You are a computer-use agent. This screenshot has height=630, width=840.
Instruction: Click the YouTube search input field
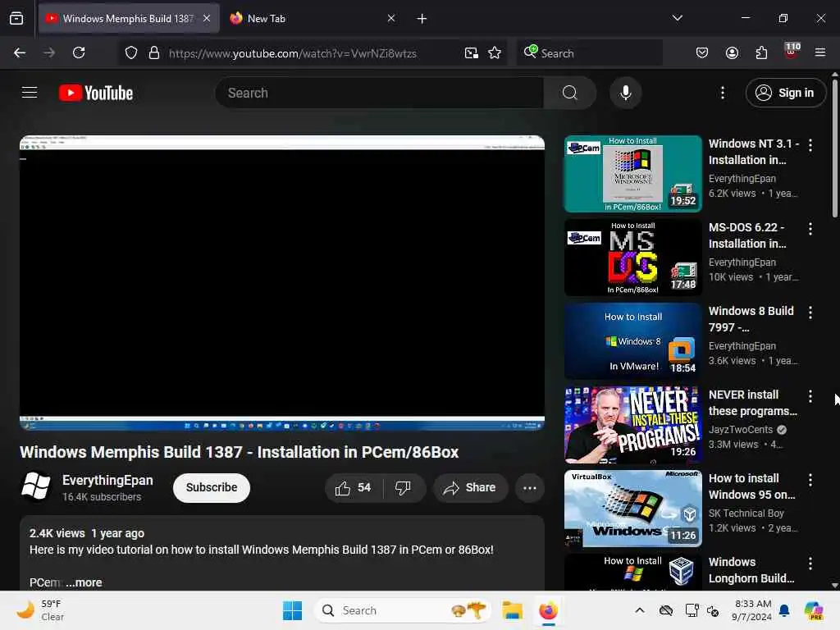coord(380,93)
